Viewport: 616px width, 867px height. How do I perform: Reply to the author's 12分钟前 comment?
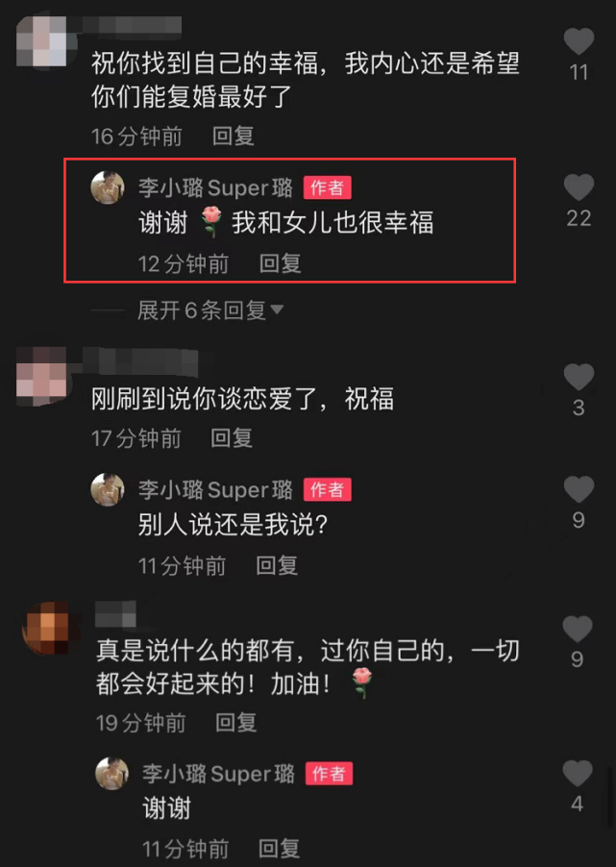(x=281, y=263)
